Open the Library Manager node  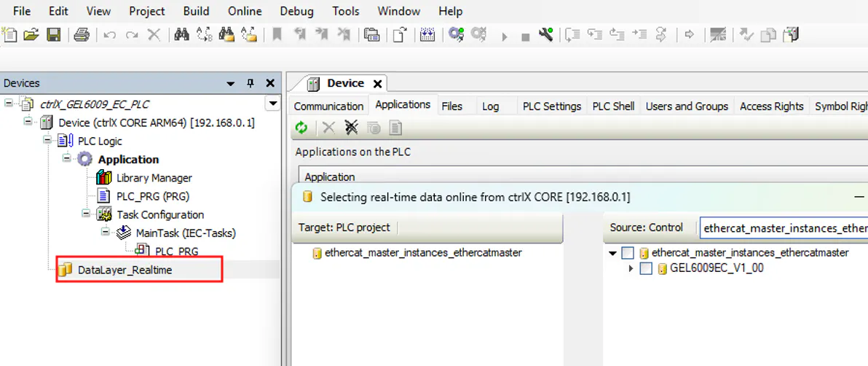click(x=154, y=178)
